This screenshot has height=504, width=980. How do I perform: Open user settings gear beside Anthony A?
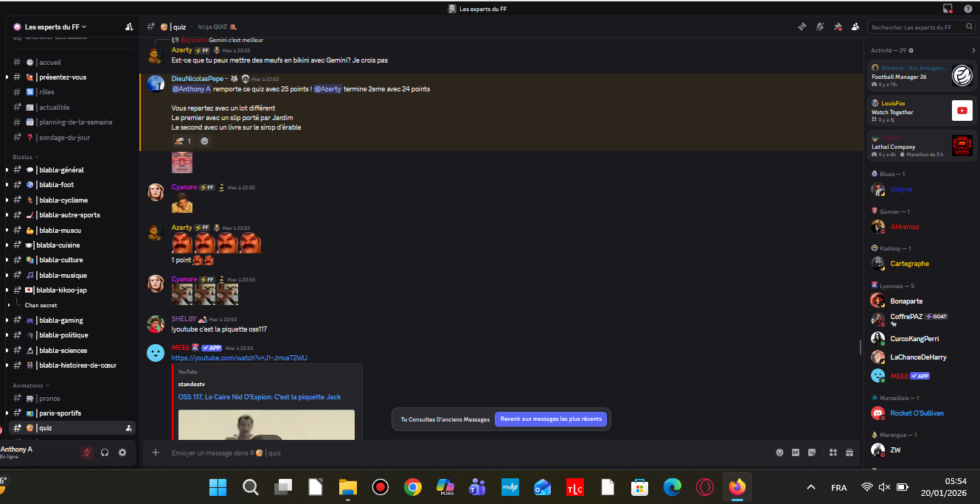tap(122, 452)
